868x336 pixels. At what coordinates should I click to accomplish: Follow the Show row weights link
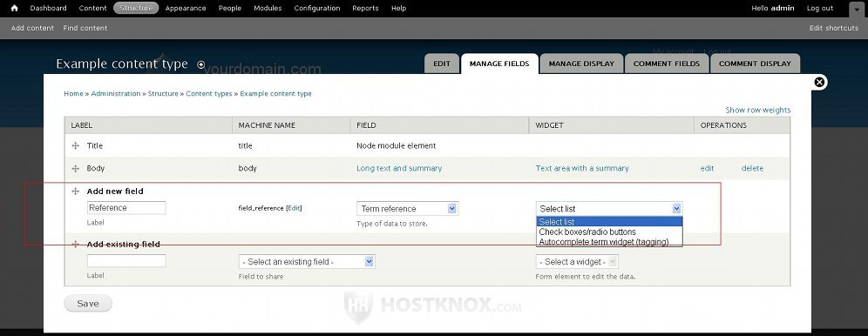coord(758,110)
